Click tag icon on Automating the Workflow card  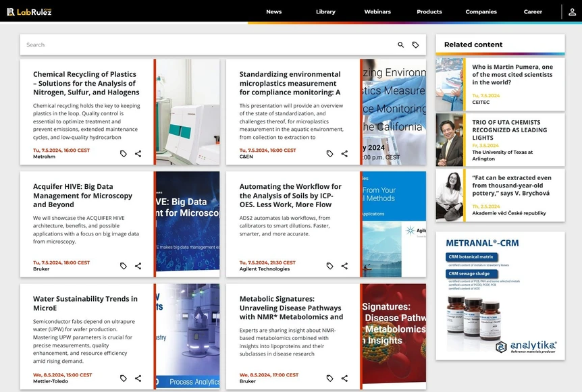329,266
